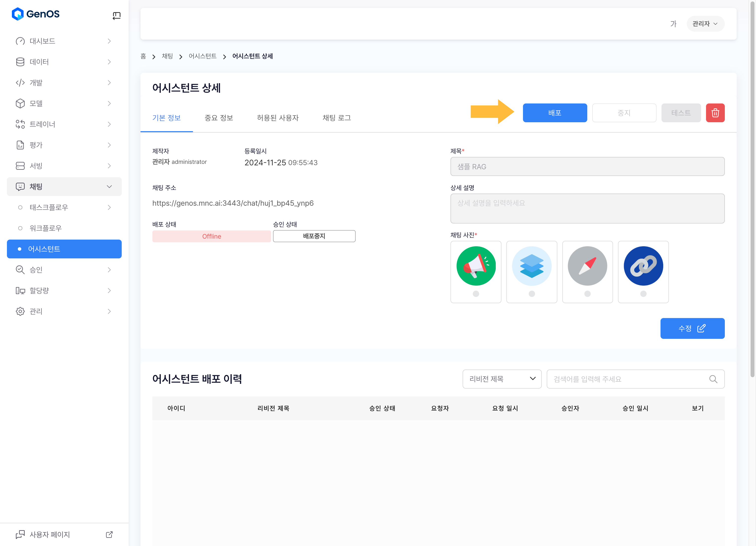
Task: Select the green megaphone chat photo
Action: pos(476,266)
